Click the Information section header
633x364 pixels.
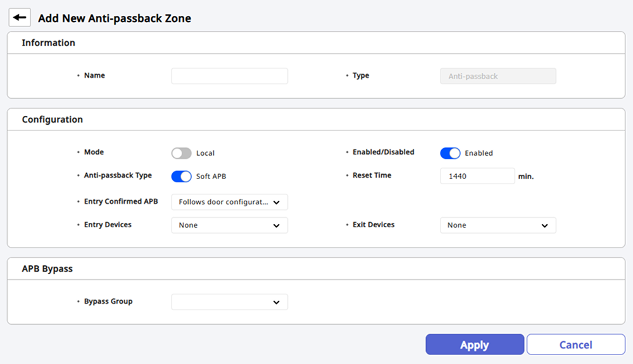pos(48,43)
